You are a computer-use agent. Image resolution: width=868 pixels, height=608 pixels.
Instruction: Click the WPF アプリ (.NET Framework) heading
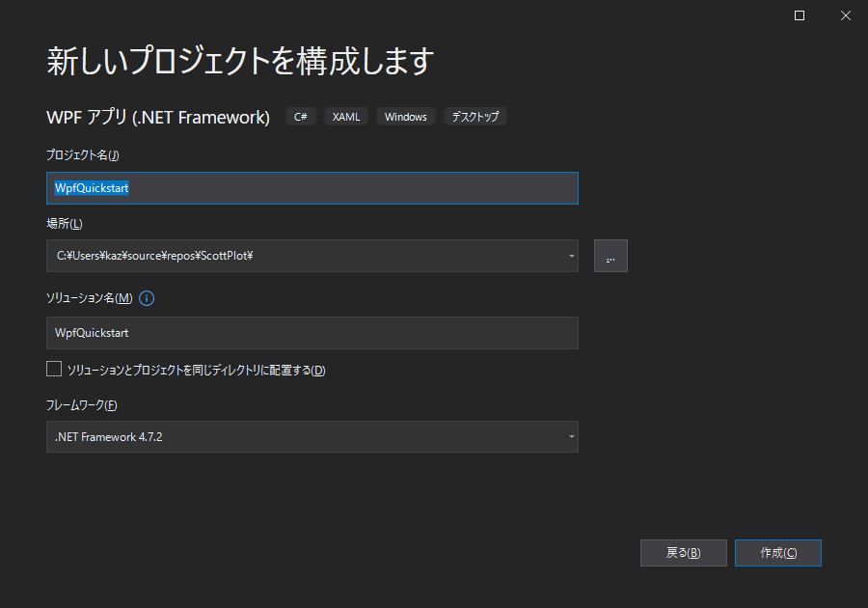158,118
